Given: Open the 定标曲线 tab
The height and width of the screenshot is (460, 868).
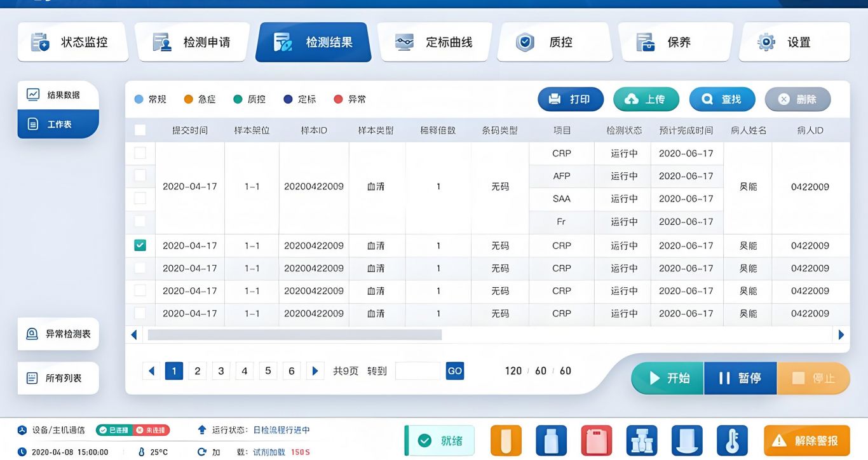Looking at the screenshot, I should point(435,43).
